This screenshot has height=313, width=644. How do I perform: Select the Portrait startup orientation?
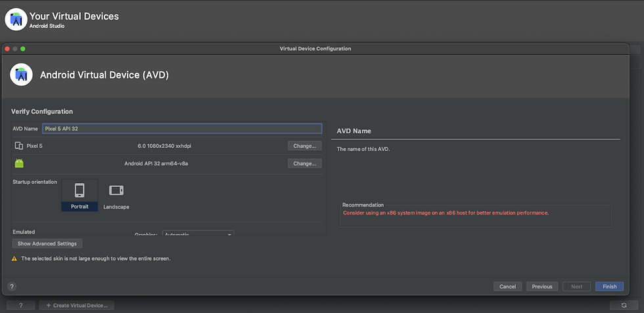pyautogui.click(x=80, y=196)
